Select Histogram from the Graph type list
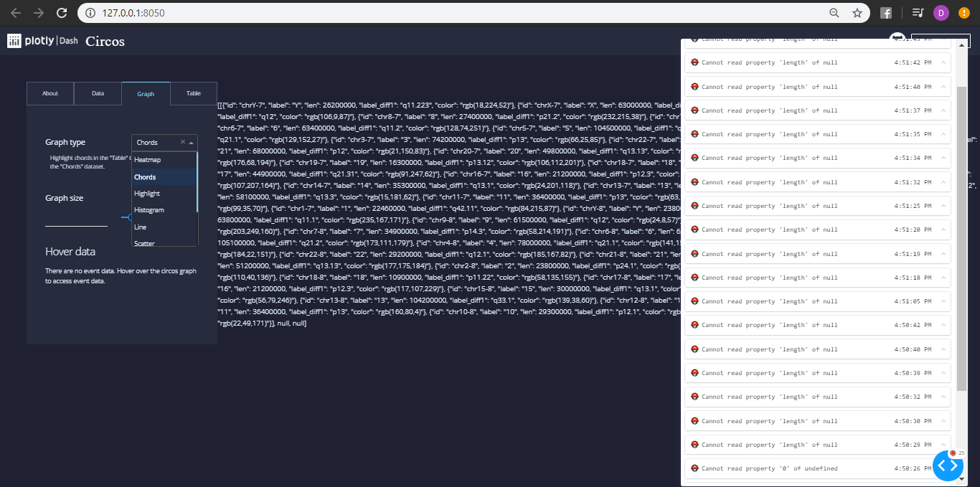Image resolution: width=980 pixels, height=487 pixels. click(149, 209)
